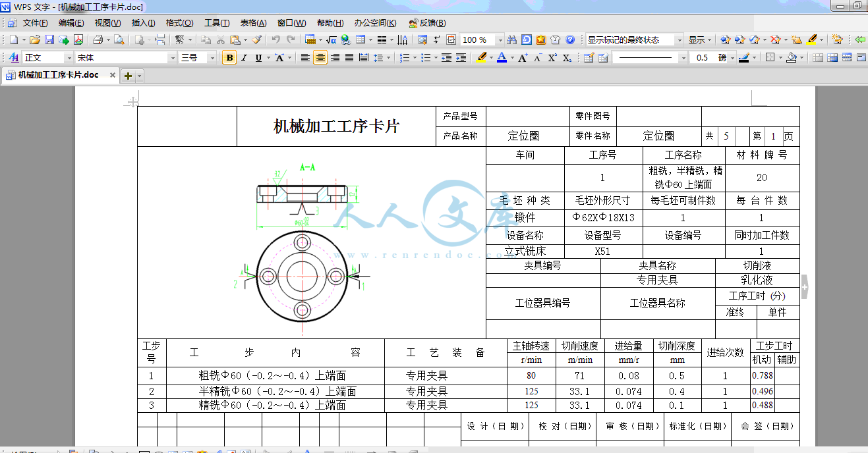Insert formula with square-root alpha icon
Viewport: 868px width, 453px height.
(332, 40)
